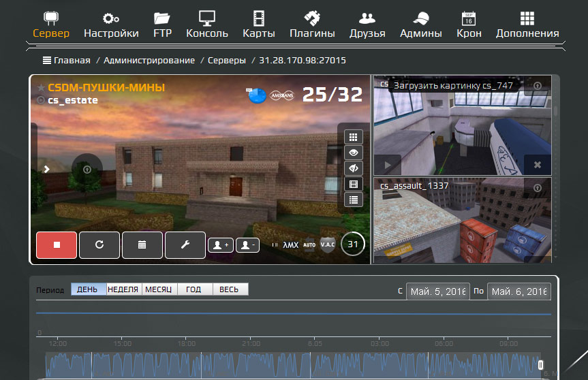
Task: Toggle the AUTO restart icon
Action: (x=309, y=244)
